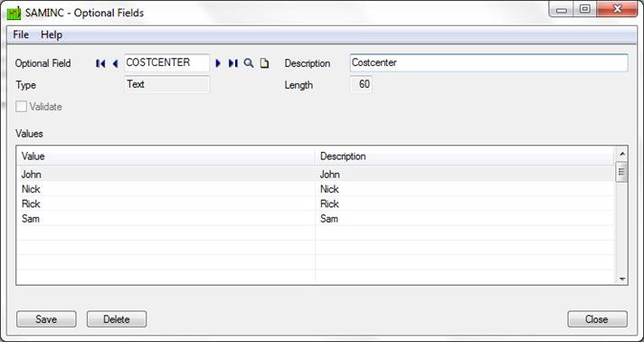Click the SAMINC application icon in title bar
Viewport: 644px width, 342px height.
(14, 13)
